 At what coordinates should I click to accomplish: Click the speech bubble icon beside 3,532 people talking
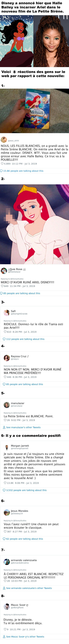pos(4,490)
